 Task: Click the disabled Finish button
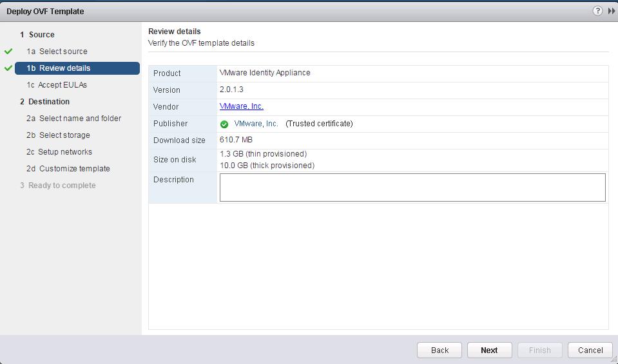point(539,350)
